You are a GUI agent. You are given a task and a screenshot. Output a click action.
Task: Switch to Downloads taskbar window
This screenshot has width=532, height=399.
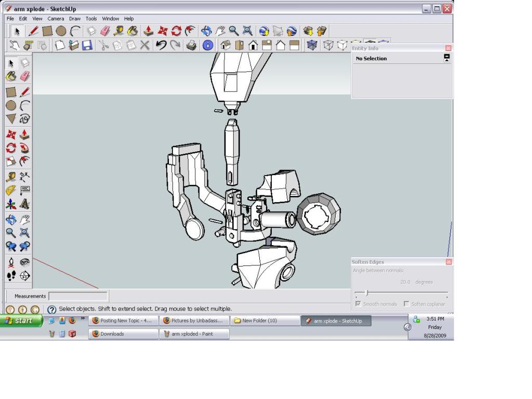click(x=124, y=334)
